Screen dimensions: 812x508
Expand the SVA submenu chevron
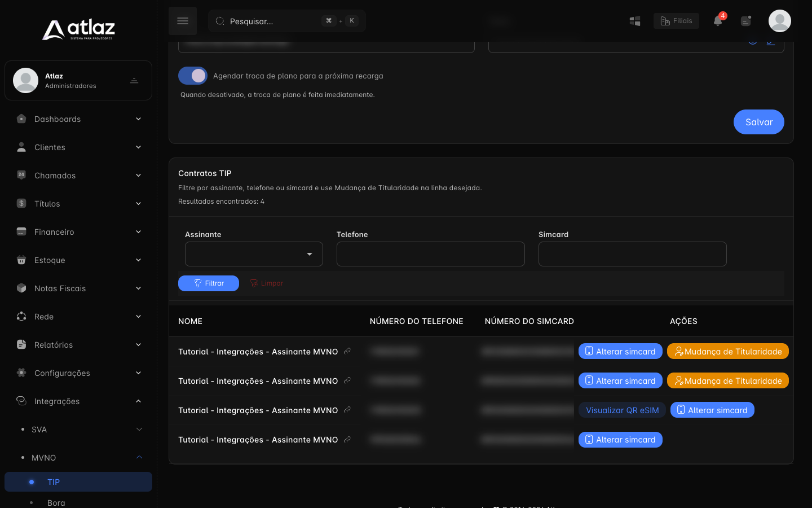coord(139,430)
